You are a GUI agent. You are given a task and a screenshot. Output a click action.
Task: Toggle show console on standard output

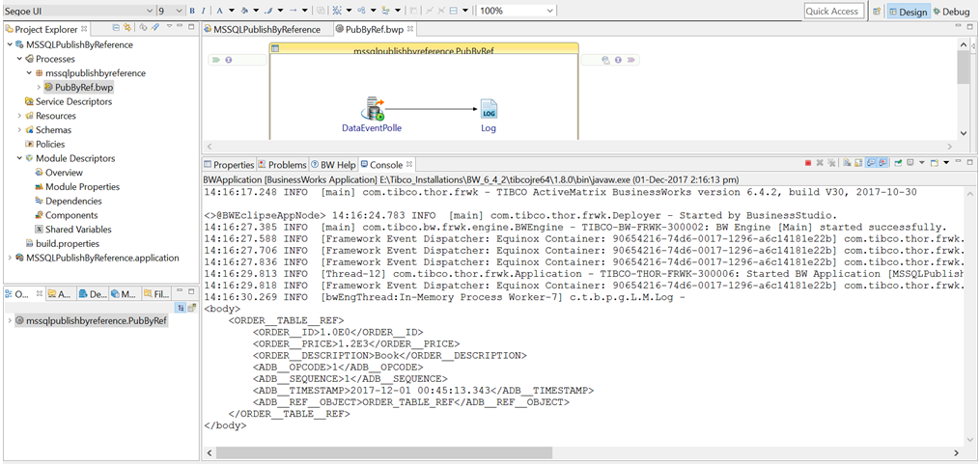click(871, 163)
